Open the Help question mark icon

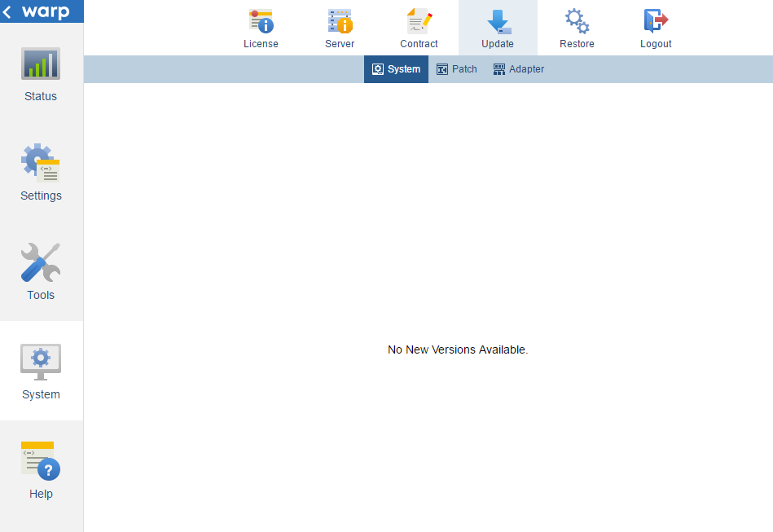[41, 461]
